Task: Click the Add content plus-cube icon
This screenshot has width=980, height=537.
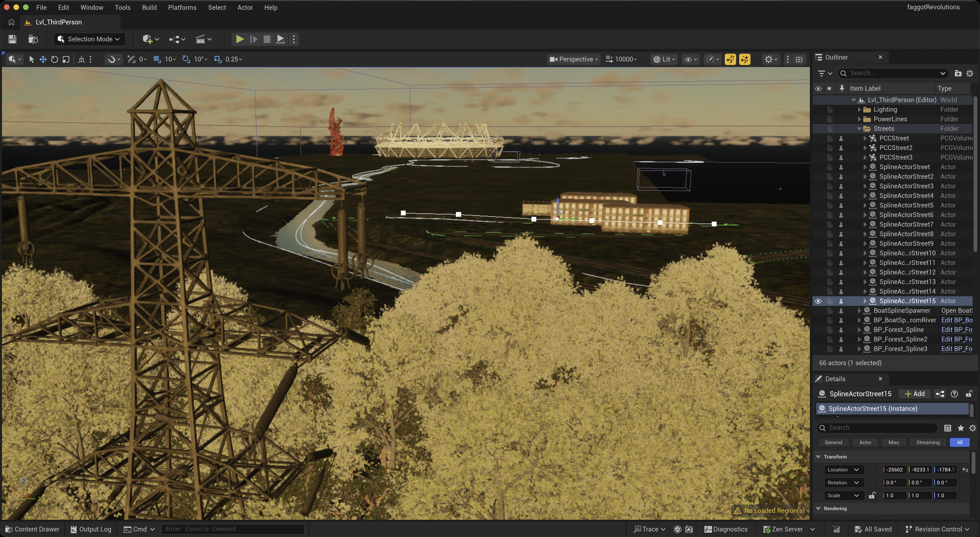Action: [x=148, y=39]
